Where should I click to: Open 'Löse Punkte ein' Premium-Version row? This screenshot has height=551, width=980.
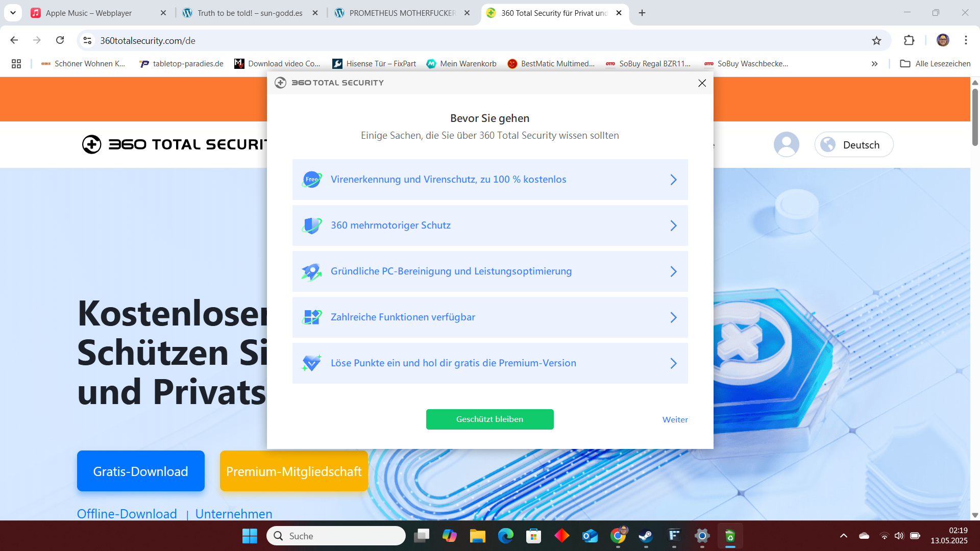click(x=490, y=363)
